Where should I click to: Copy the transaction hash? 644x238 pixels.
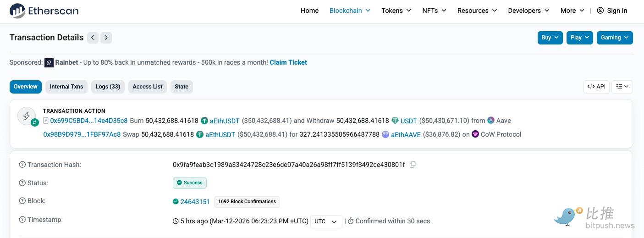point(413,165)
